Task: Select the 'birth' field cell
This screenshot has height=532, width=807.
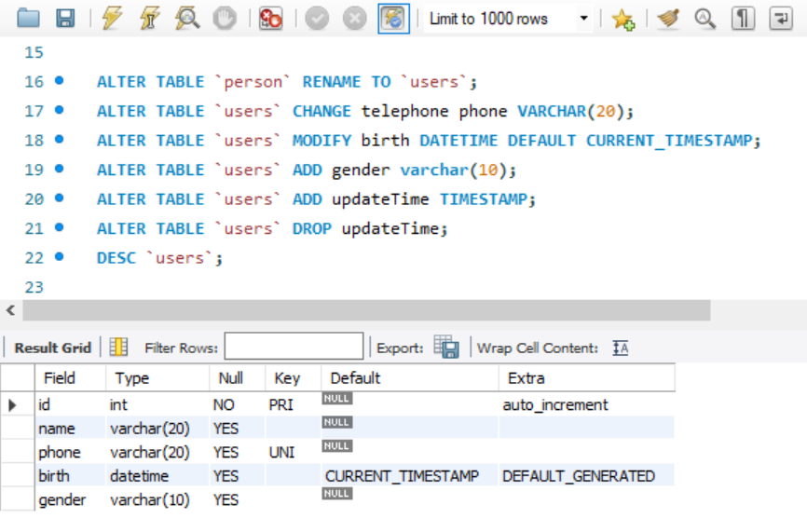Action: click(x=70, y=475)
